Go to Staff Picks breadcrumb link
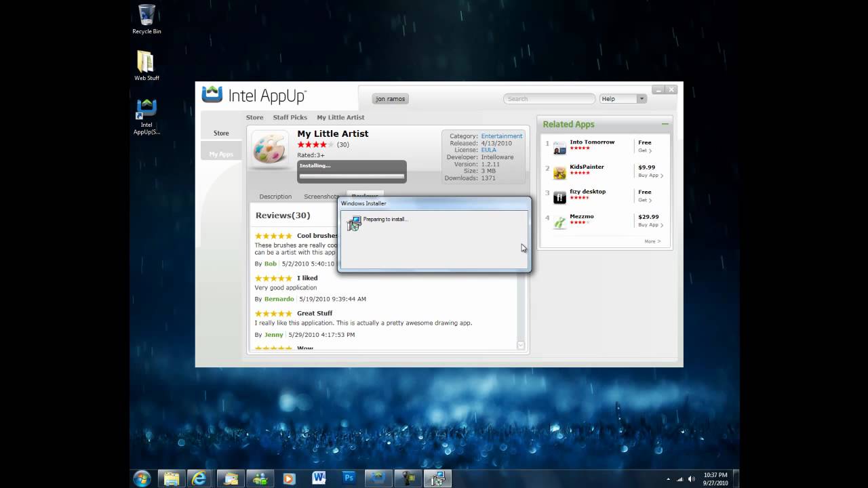The height and width of the screenshot is (488, 868). [x=290, y=117]
